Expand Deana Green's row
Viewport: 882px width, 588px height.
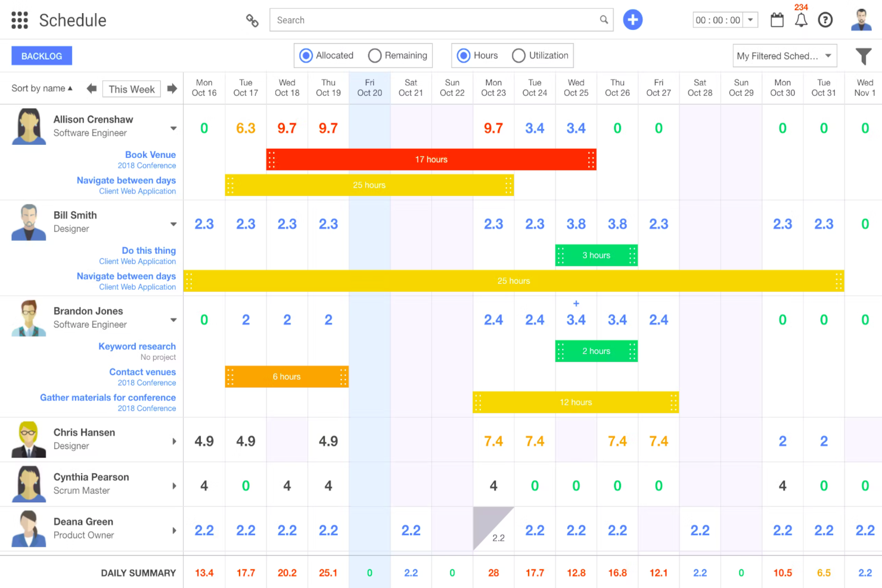coord(174,530)
